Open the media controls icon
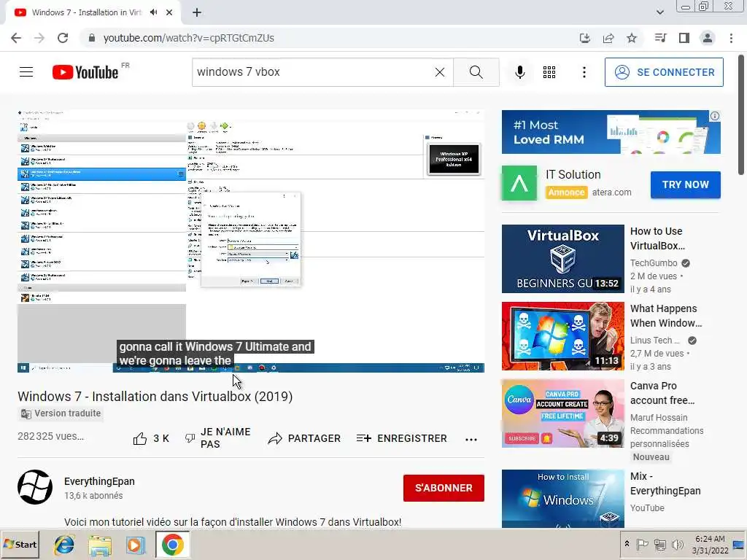The image size is (747, 560). pyautogui.click(x=660, y=38)
